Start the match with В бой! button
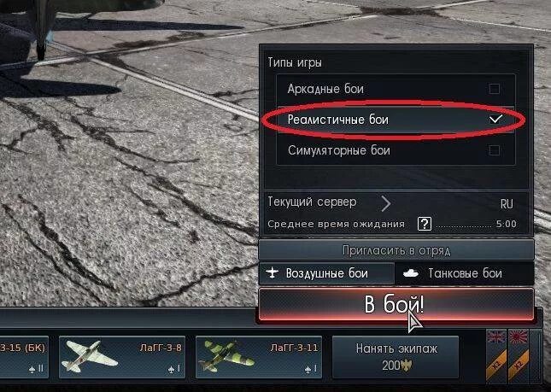 click(396, 304)
